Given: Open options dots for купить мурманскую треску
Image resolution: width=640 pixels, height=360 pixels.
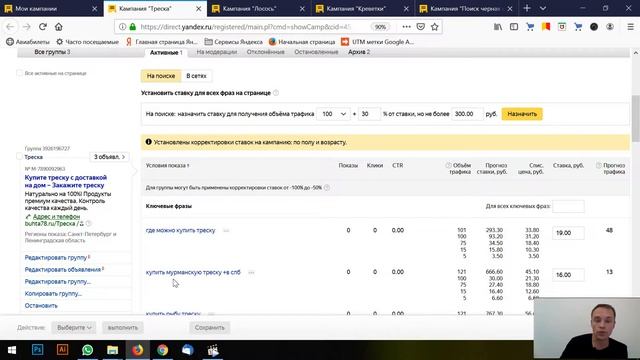Looking at the screenshot, I should tap(251, 272).
